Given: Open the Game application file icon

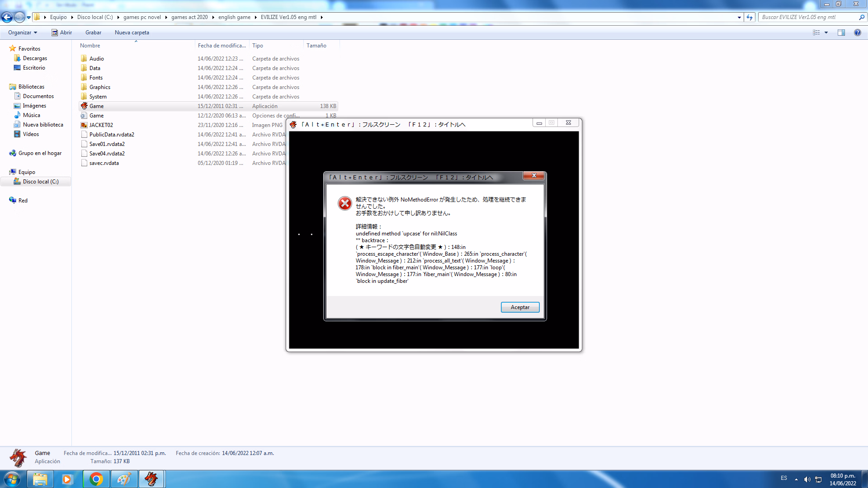Looking at the screenshot, I should coord(84,106).
